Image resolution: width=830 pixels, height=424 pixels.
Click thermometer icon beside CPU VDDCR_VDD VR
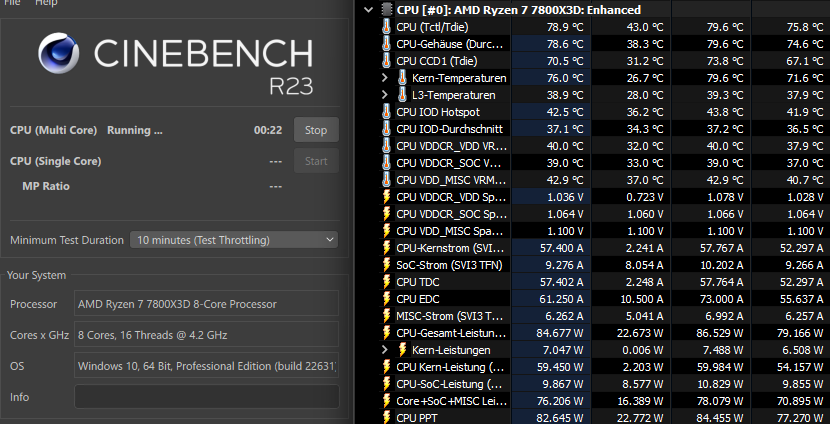386,146
